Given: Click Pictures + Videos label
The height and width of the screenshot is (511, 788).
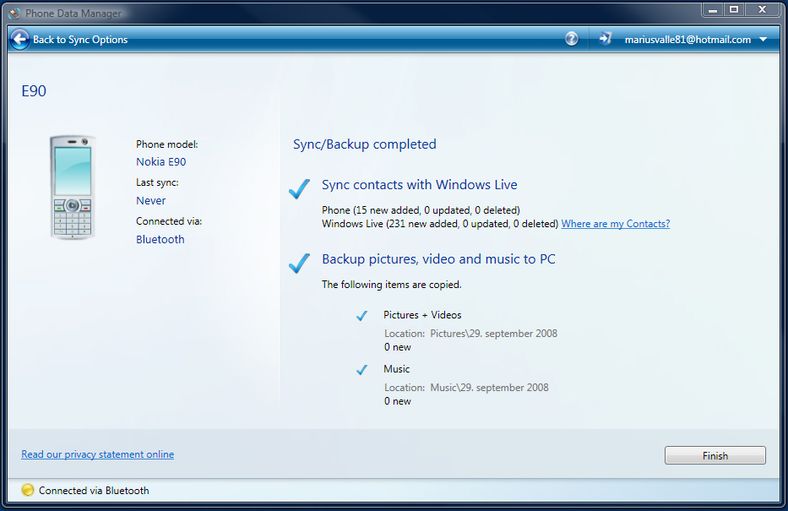Looking at the screenshot, I should [x=422, y=315].
